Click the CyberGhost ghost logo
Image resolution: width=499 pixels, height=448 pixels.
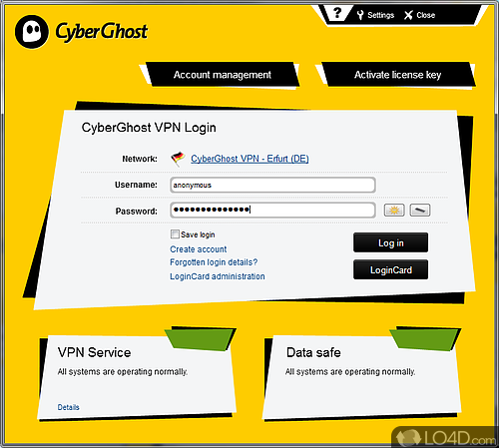(32, 32)
